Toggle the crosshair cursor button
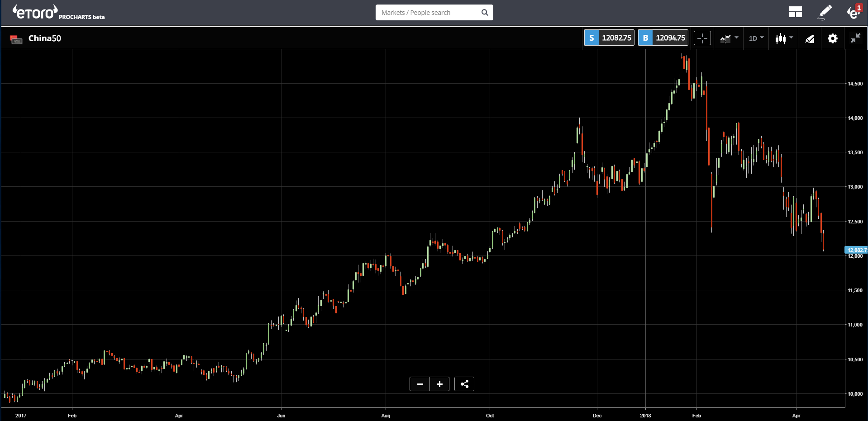The height and width of the screenshot is (421, 868). tap(702, 38)
